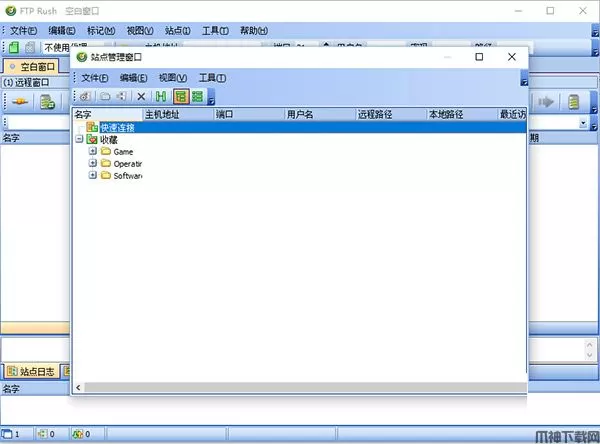600x444 pixels.
Task: Select the Operating folder
Action: (128, 164)
